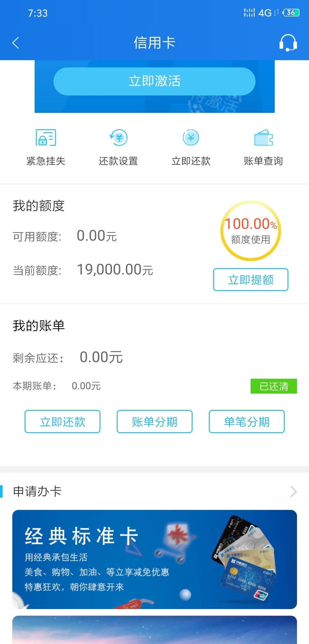Tap 立即还款 under 我的账单
The image size is (309, 644).
coord(62,421)
